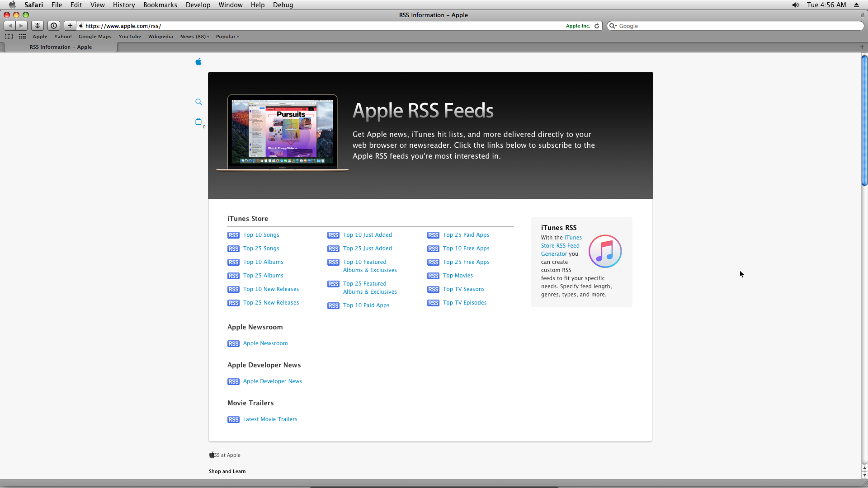
Task: Click the scrollbar down arrow
Action: [x=864, y=475]
